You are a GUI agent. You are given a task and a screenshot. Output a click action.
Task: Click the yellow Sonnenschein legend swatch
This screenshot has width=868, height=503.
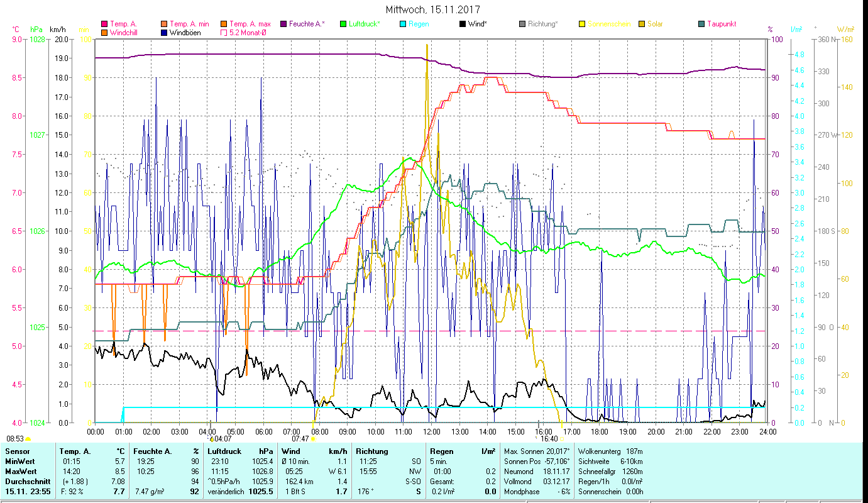coord(582,24)
